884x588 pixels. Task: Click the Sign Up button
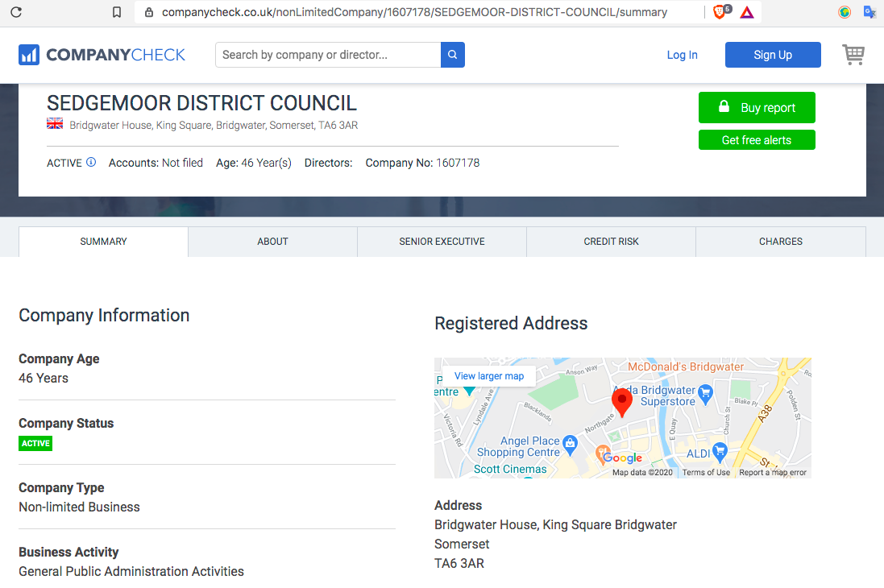pos(773,55)
